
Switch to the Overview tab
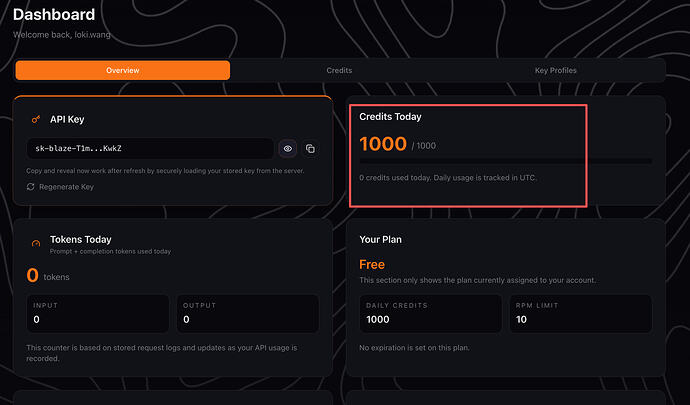(x=122, y=71)
